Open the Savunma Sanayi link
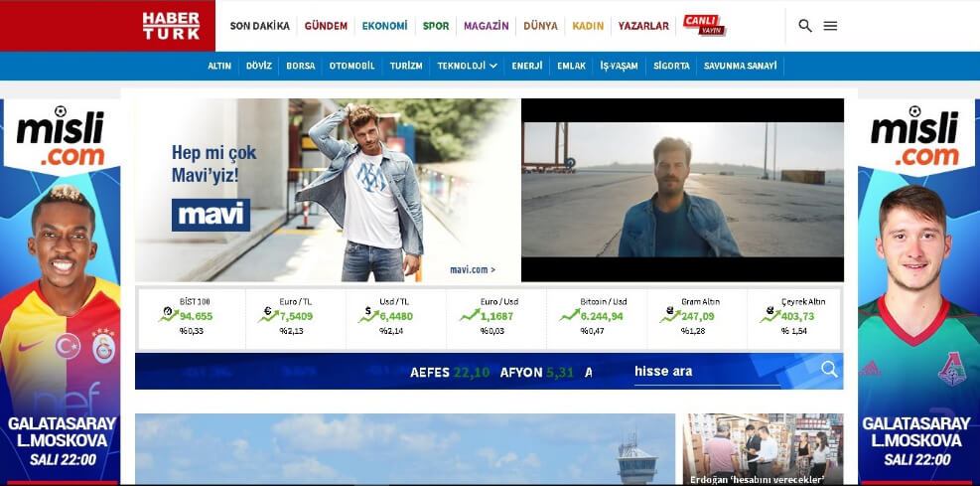Viewport: 980px width, 486px height. (x=742, y=67)
